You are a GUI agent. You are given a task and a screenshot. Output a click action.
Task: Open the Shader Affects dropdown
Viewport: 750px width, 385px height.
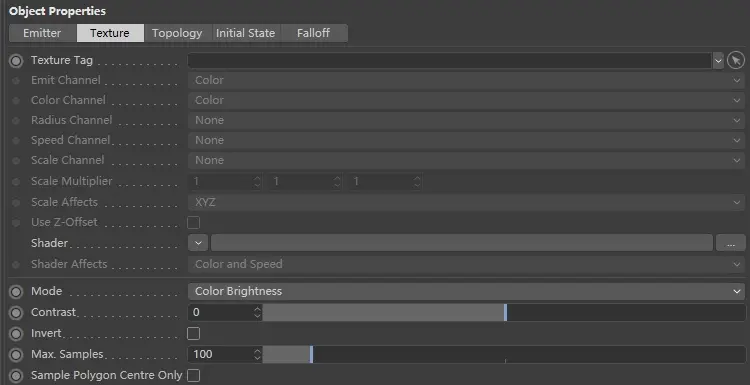(x=466, y=264)
